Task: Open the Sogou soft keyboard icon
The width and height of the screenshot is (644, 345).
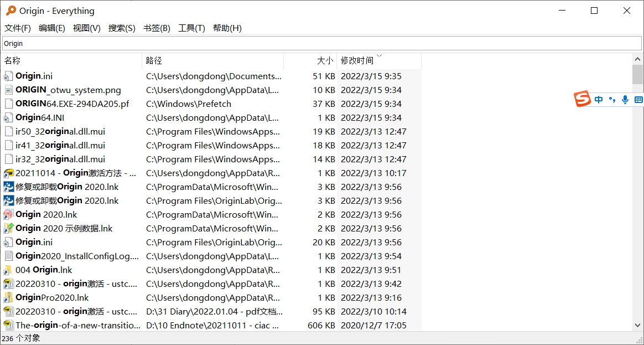Action: [638, 100]
